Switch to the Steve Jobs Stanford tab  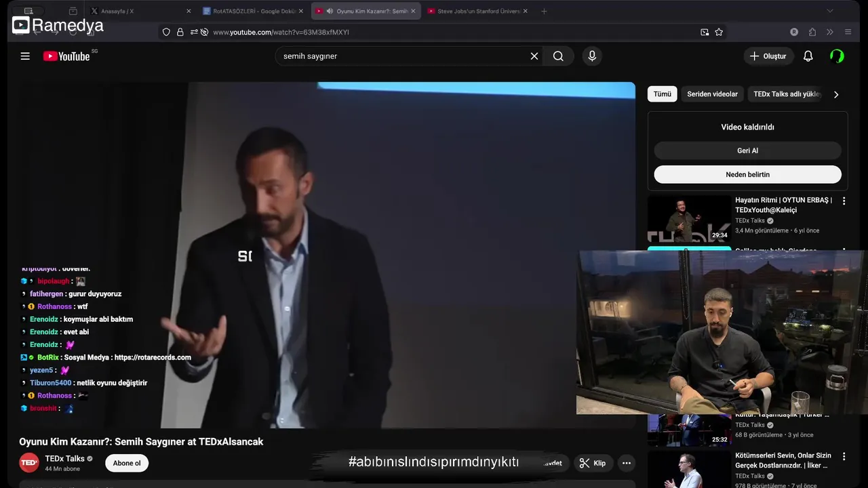pyautogui.click(x=479, y=11)
